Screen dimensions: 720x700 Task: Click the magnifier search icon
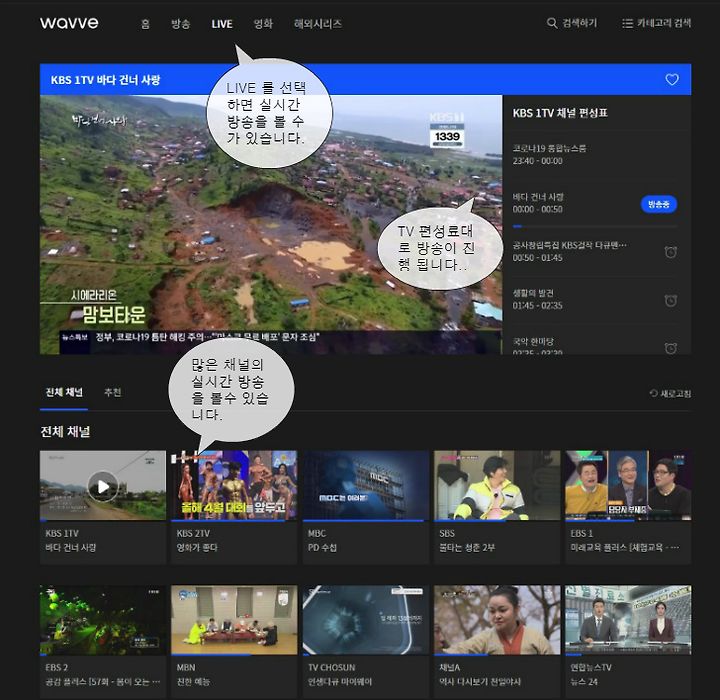pyautogui.click(x=552, y=23)
